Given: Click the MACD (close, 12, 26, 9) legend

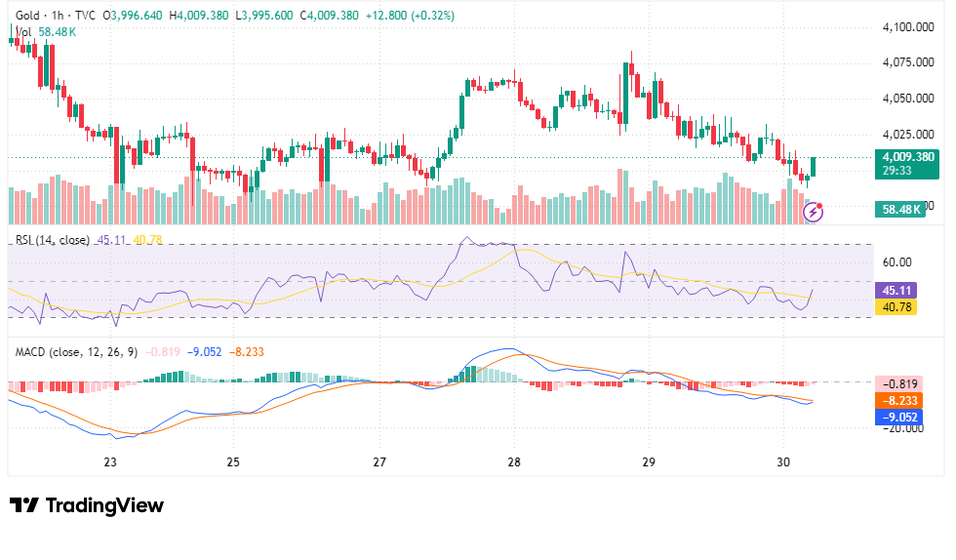Looking at the screenshot, I should point(76,352).
